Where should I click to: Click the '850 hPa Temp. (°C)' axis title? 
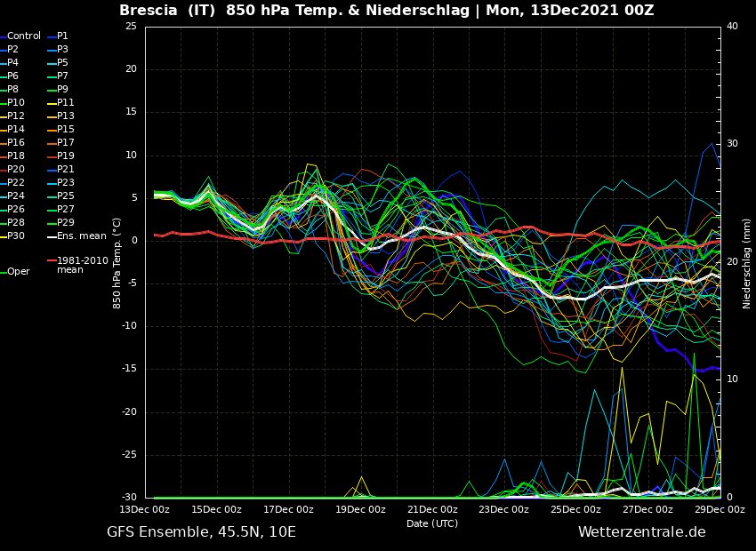(117, 263)
